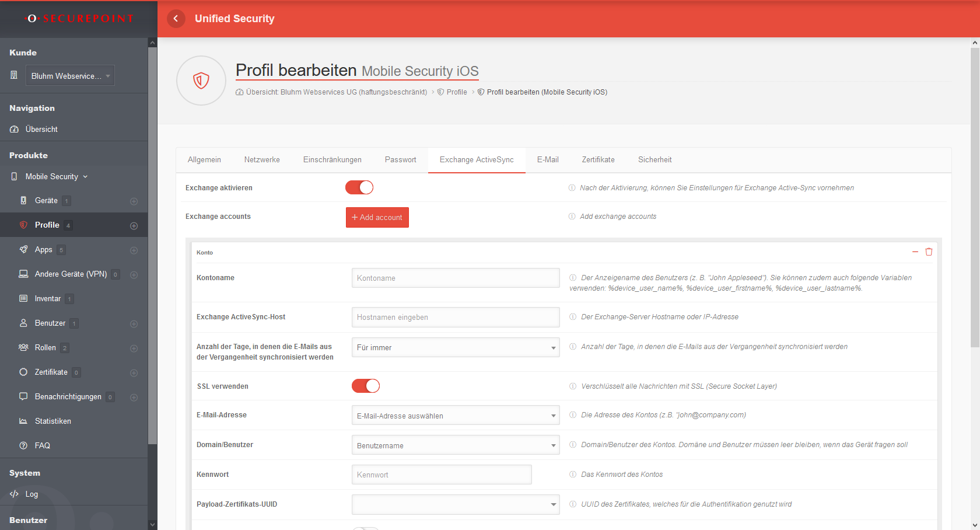Viewport: 980px width, 530px height.
Task: Collapse the Konto panel with minus icon
Action: pyautogui.click(x=915, y=252)
